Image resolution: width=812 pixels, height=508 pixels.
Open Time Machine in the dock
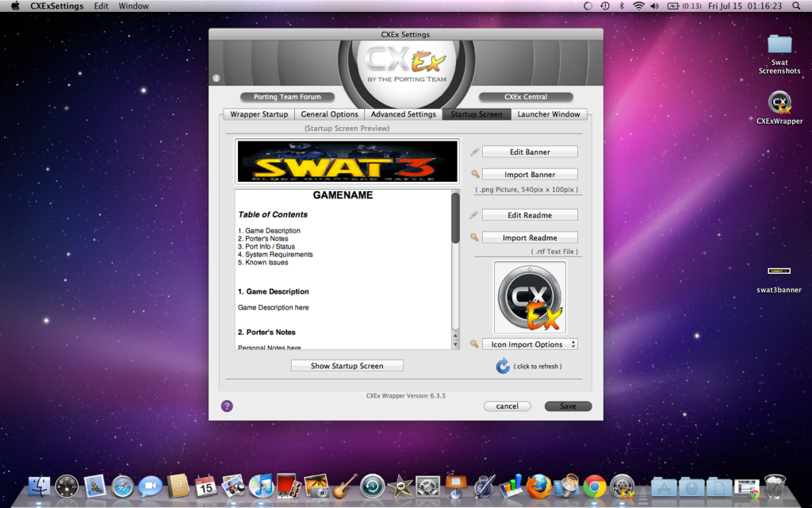click(x=373, y=487)
